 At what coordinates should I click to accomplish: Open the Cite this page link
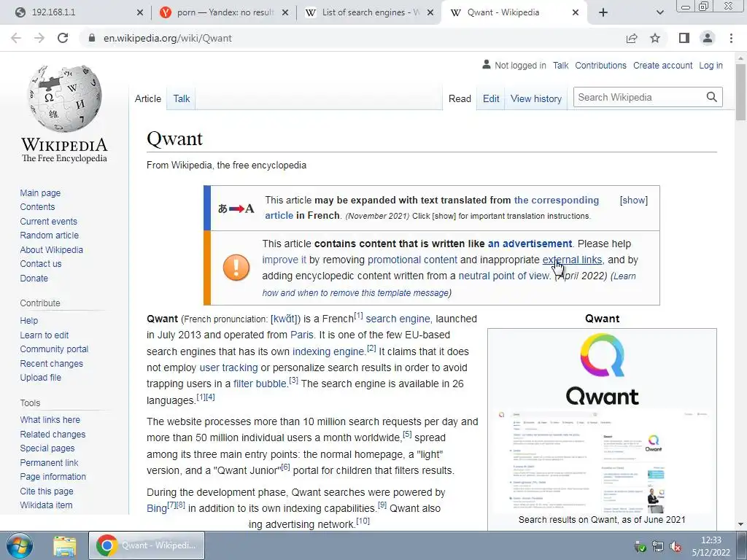47,491
